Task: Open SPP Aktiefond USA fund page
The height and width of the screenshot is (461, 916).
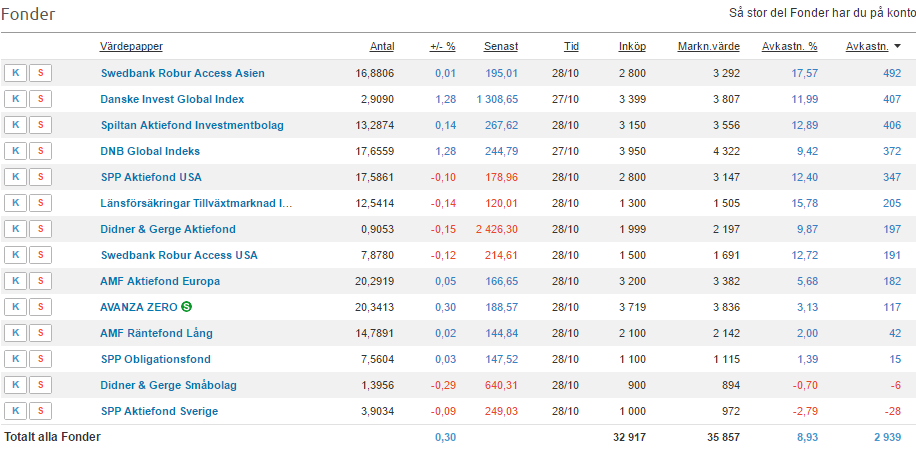Action: pyautogui.click(x=151, y=177)
